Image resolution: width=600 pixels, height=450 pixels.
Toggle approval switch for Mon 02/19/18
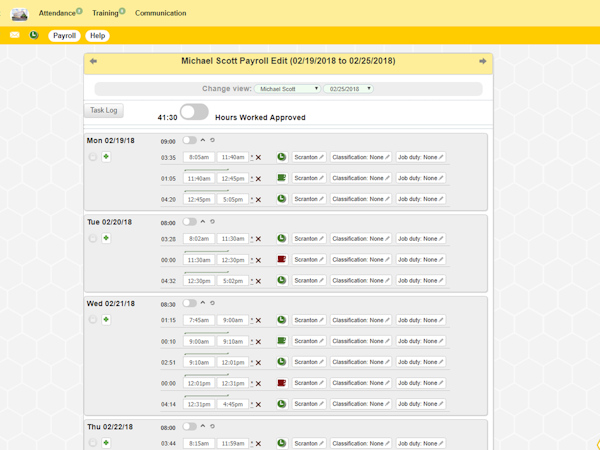190,141
